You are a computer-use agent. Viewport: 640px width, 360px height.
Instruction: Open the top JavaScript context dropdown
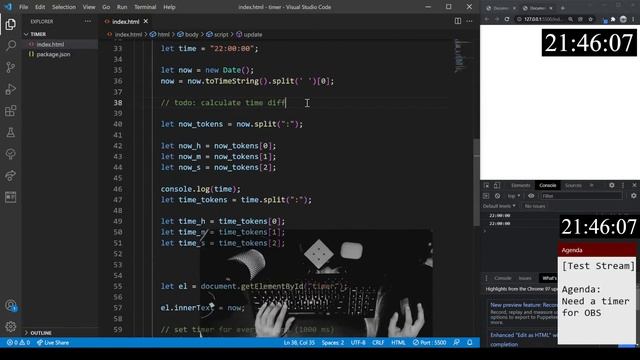[x=513, y=196]
